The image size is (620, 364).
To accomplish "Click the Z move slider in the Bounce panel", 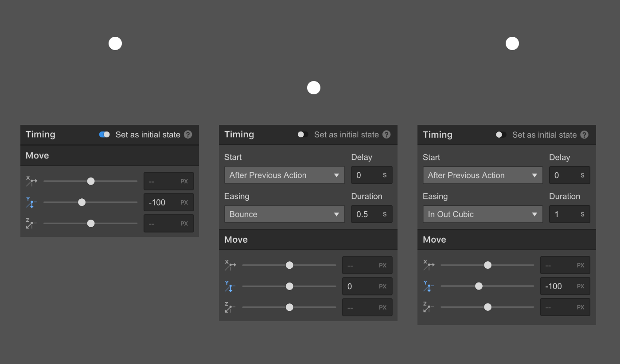I will coord(289,308).
